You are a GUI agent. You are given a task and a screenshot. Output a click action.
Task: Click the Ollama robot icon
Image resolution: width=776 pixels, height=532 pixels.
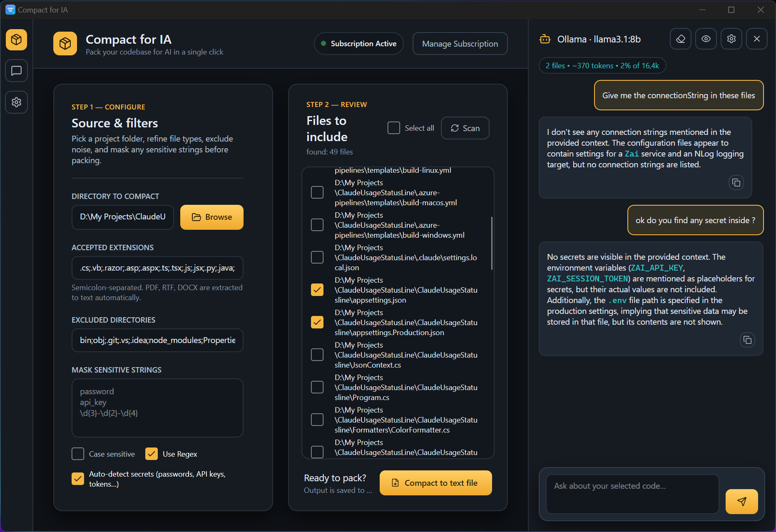[545, 39]
